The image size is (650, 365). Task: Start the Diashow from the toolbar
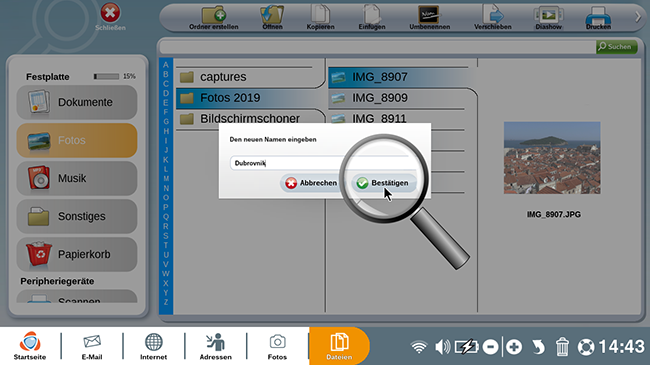click(548, 18)
